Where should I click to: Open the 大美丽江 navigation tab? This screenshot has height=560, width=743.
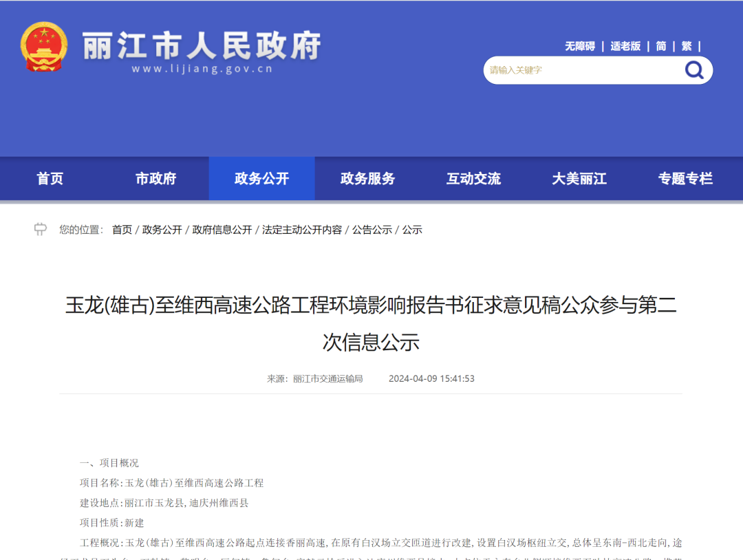pyautogui.click(x=579, y=179)
